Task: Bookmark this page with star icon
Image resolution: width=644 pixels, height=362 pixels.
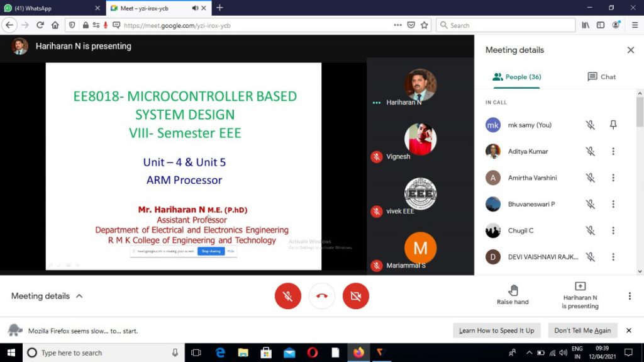Action: (x=425, y=25)
